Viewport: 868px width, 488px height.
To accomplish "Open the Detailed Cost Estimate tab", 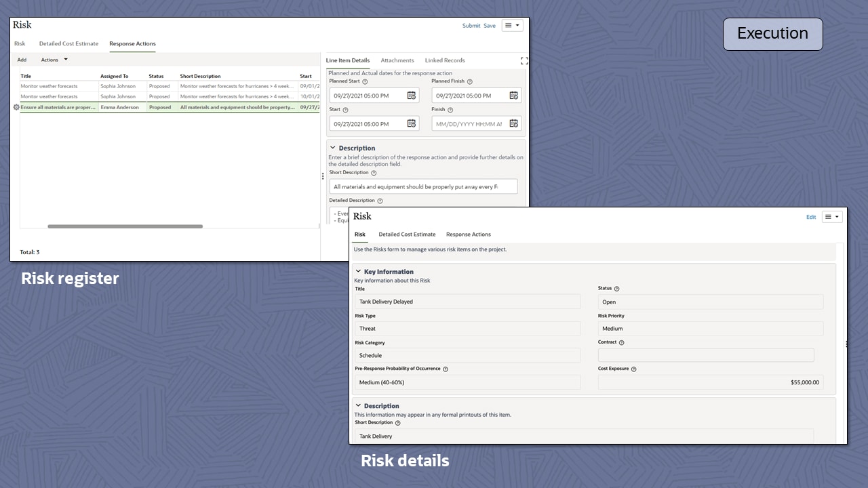I will pyautogui.click(x=407, y=234).
